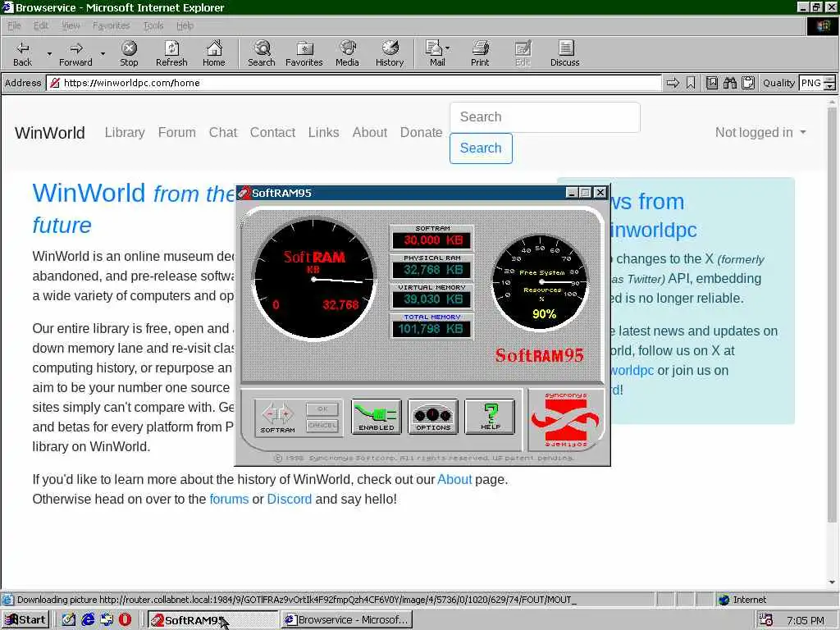Click the framed bookmark icon near Quality
Viewport: 840px width, 630px height.
pos(712,83)
